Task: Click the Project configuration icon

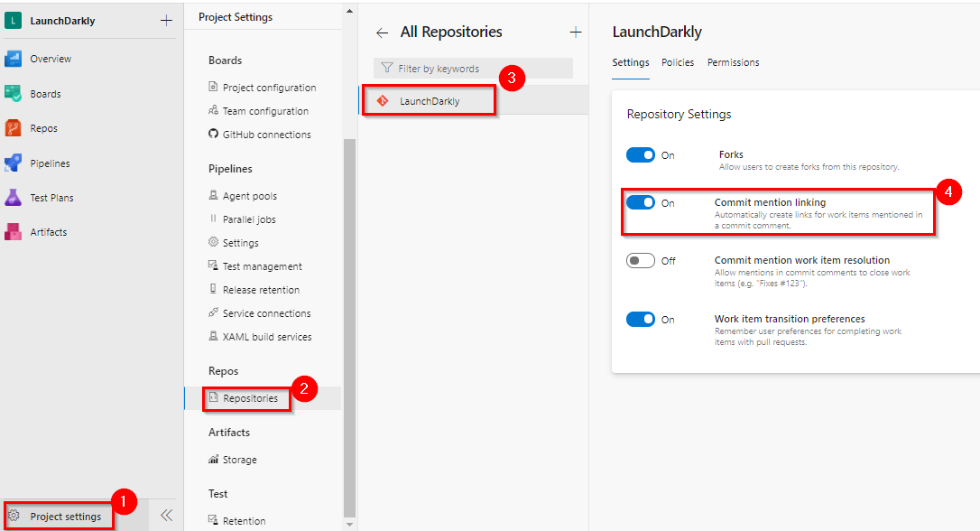Action: pyautogui.click(x=213, y=87)
